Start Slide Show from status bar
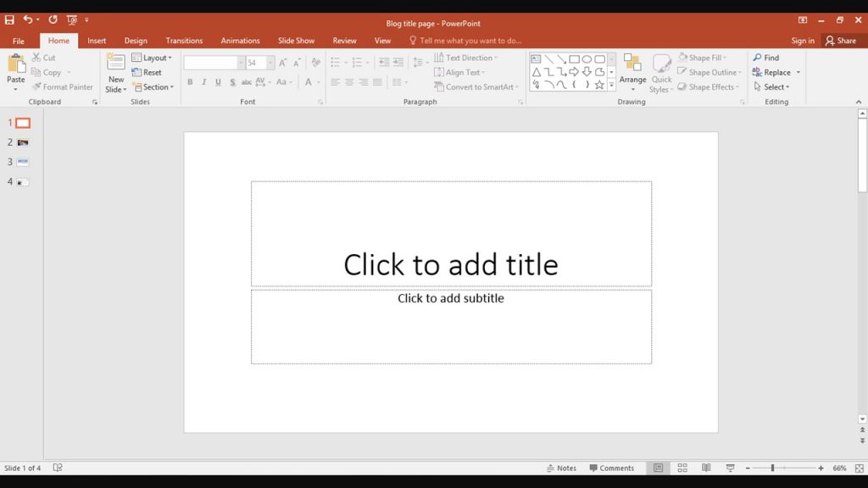Image resolution: width=868 pixels, height=488 pixels. [730, 468]
